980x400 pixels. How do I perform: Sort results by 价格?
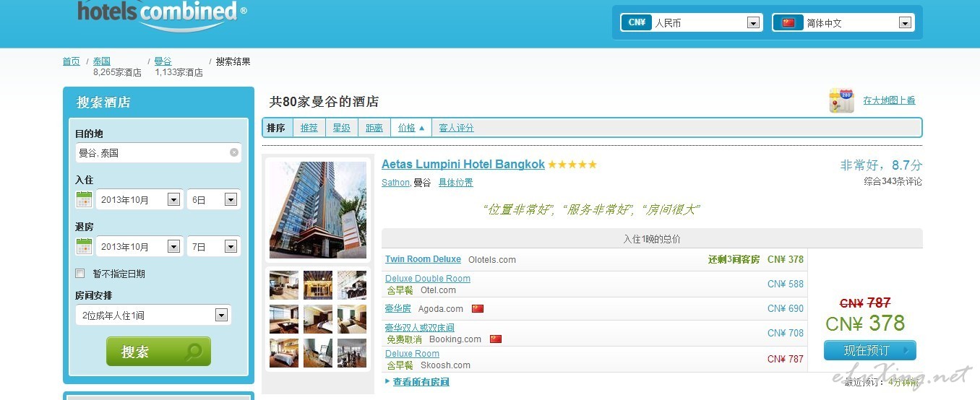click(x=411, y=128)
